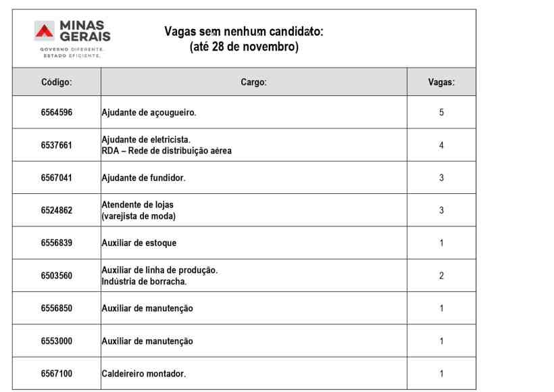This screenshot has height=392, width=554.
Task: Click Auxiliar de manutenção for code 6553000
Action: click(147, 341)
